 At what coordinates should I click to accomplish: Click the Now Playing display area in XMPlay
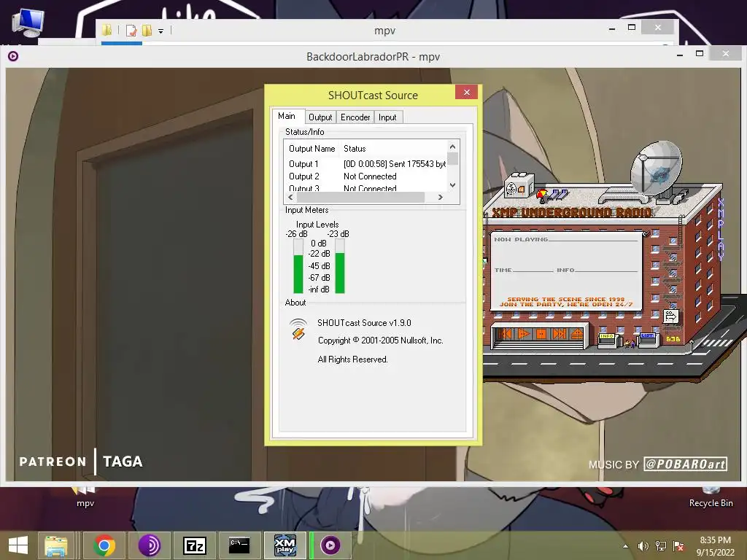(566, 271)
